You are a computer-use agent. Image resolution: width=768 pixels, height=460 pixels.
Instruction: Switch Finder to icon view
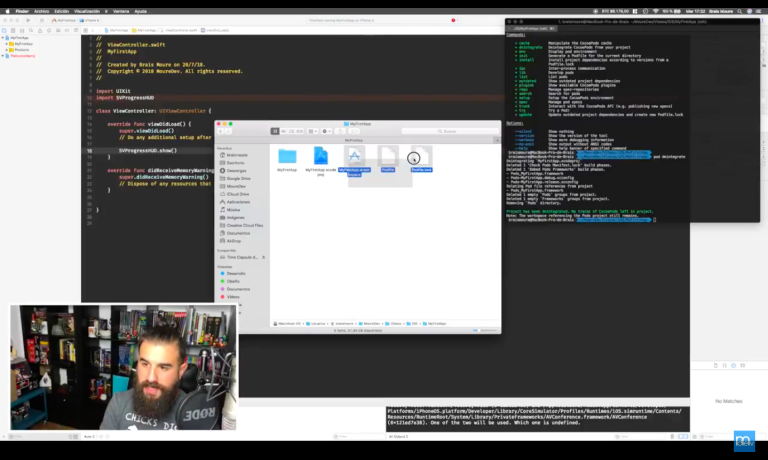click(275, 131)
